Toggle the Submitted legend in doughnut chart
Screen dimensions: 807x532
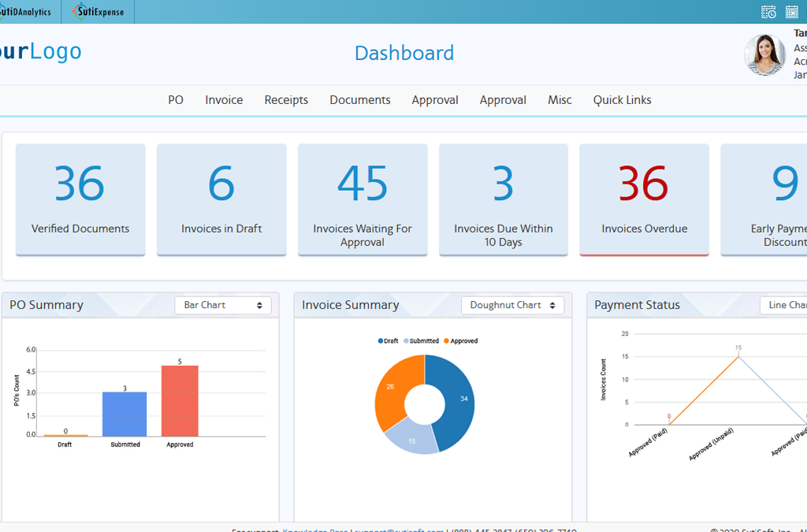[422, 340]
